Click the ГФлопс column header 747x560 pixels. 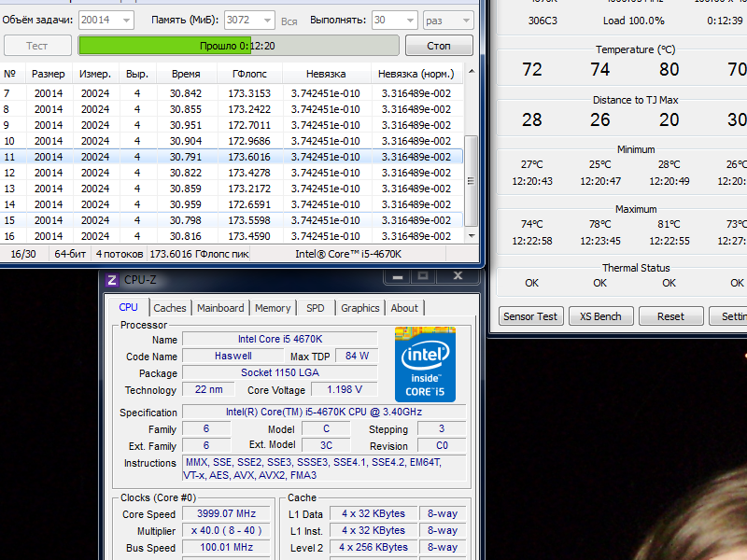click(249, 74)
